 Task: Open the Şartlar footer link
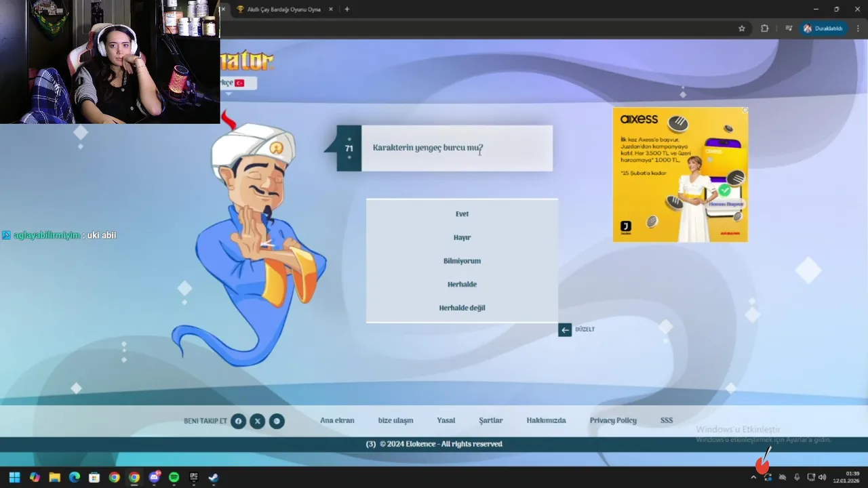[x=491, y=420]
